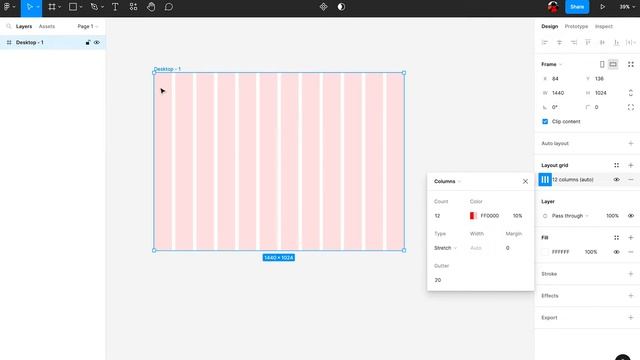Click the Mask contrast icon
This screenshot has width=640, height=360.
click(x=341, y=7)
